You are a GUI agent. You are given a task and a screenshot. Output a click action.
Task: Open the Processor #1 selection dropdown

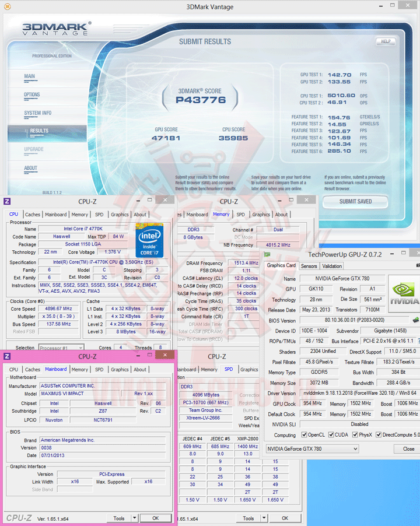click(x=61, y=348)
